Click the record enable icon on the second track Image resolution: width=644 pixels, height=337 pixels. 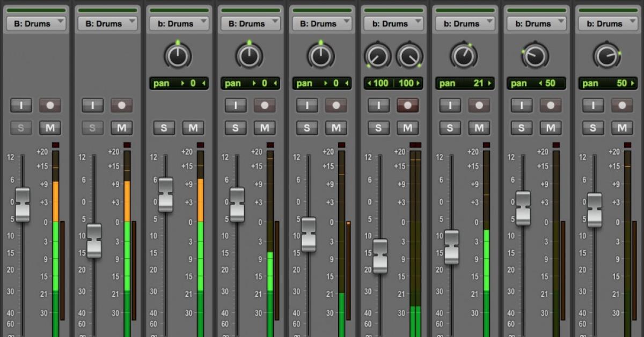click(x=121, y=105)
